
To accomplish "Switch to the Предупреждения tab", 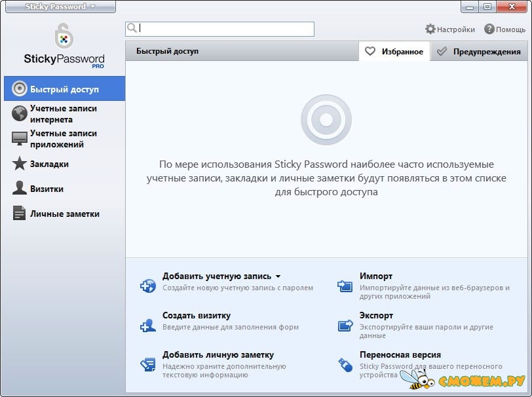I will (479, 52).
